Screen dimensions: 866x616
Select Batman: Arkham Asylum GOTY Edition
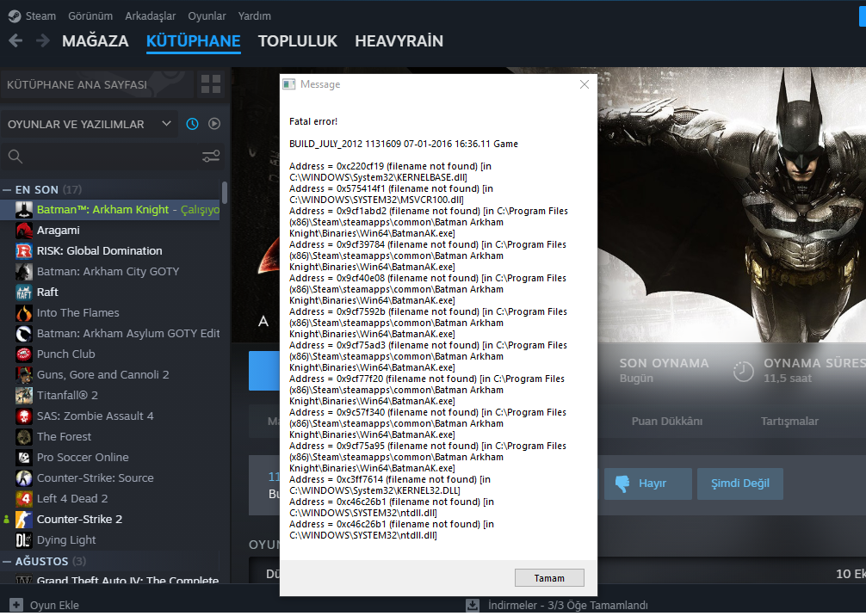pos(110,334)
